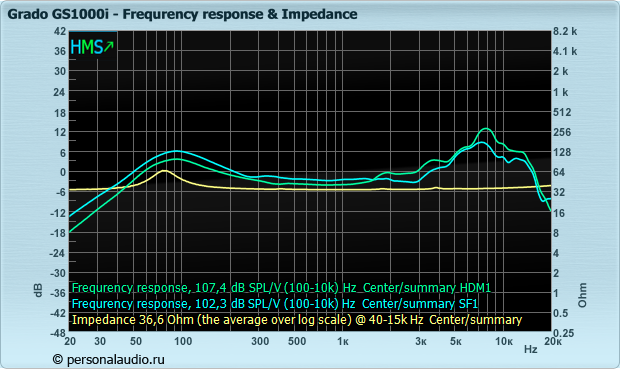
Task: Click the Ohm unit label
Action: 582,295
